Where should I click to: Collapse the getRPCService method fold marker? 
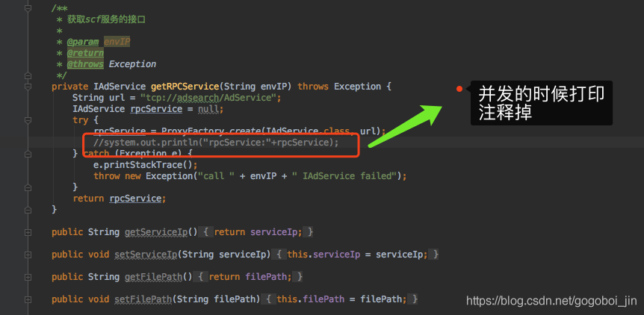coord(28,87)
